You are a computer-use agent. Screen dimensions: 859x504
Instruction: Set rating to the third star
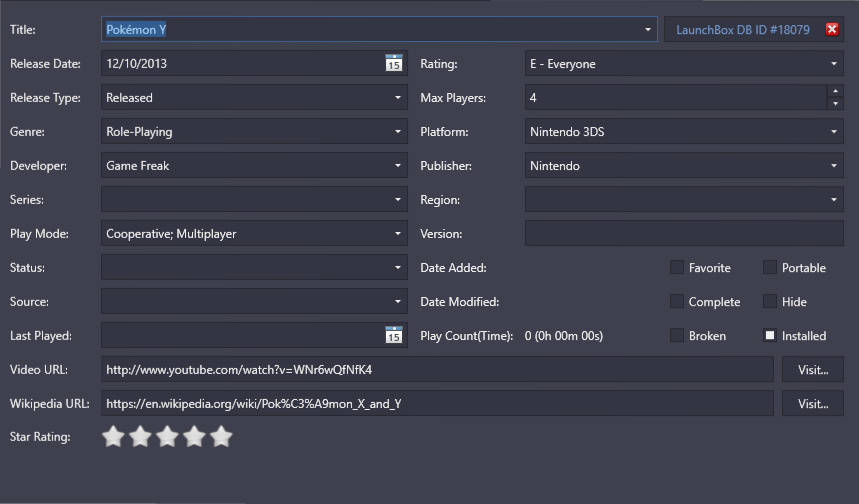[167, 437]
